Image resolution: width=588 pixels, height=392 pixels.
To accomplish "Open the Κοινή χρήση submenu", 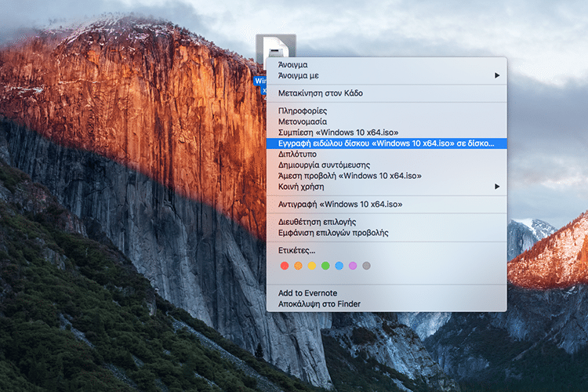I will tap(387, 187).
